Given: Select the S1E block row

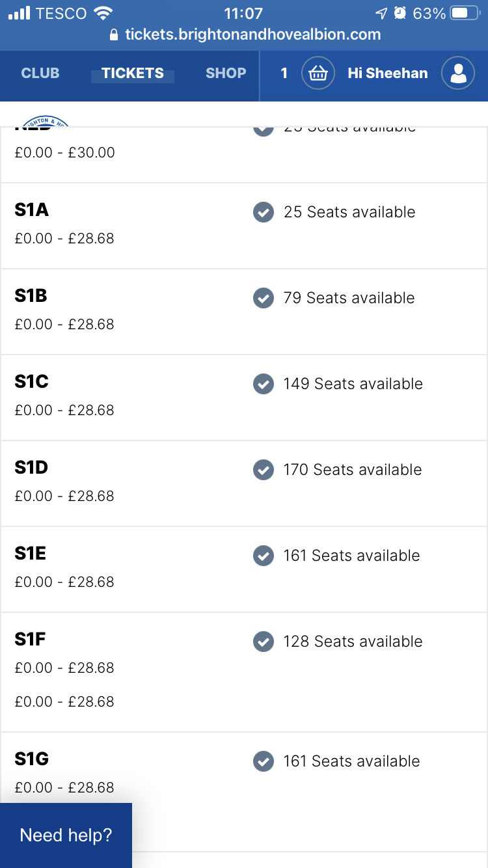Looking at the screenshot, I should click(244, 569).
